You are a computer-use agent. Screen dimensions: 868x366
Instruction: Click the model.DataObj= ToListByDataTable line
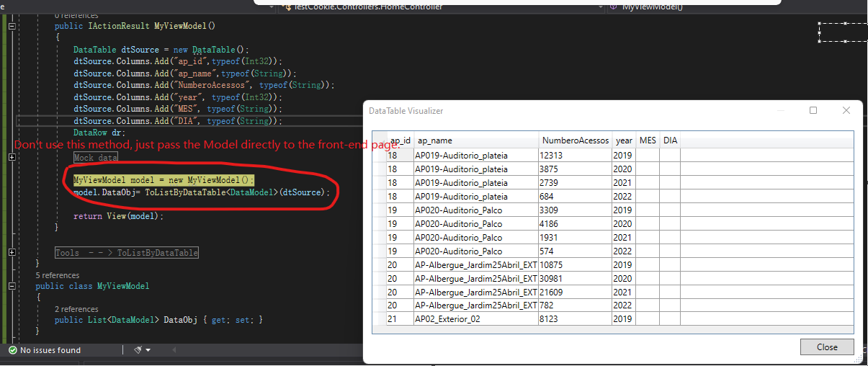[x=202, y=192]
